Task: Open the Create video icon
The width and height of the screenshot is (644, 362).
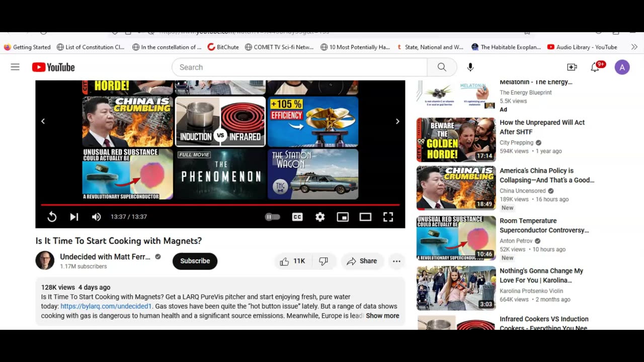Action: click(x=572, y=67)
